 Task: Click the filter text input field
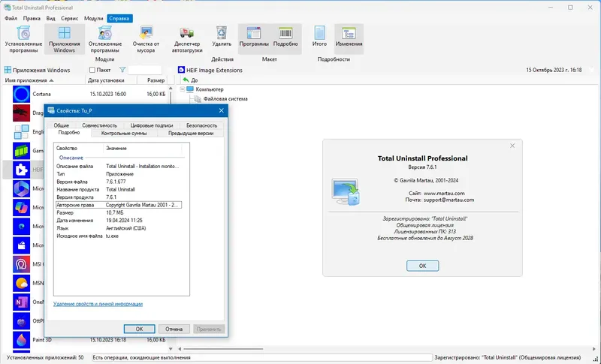pyautogui.click(x=145, y=70)
